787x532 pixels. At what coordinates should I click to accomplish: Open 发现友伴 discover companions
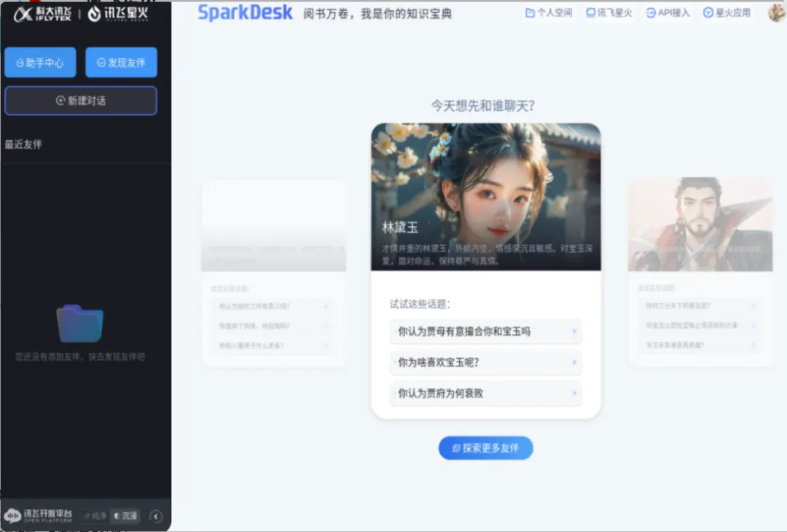(x=121, y=62)
